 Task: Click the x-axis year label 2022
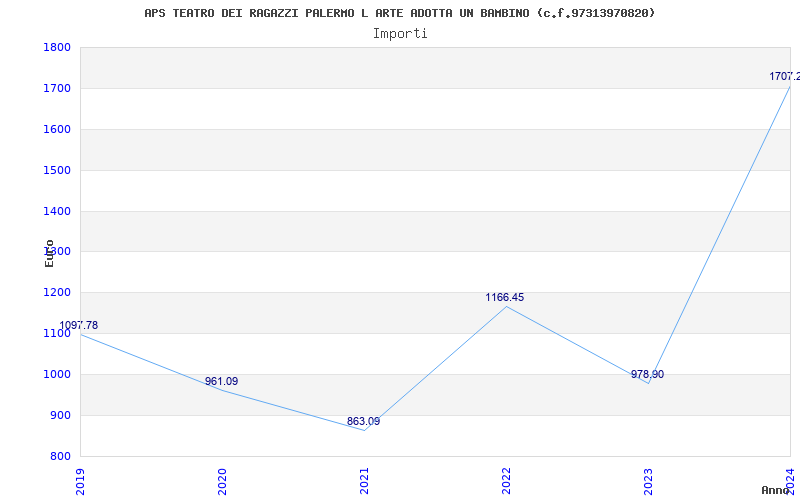506,480
